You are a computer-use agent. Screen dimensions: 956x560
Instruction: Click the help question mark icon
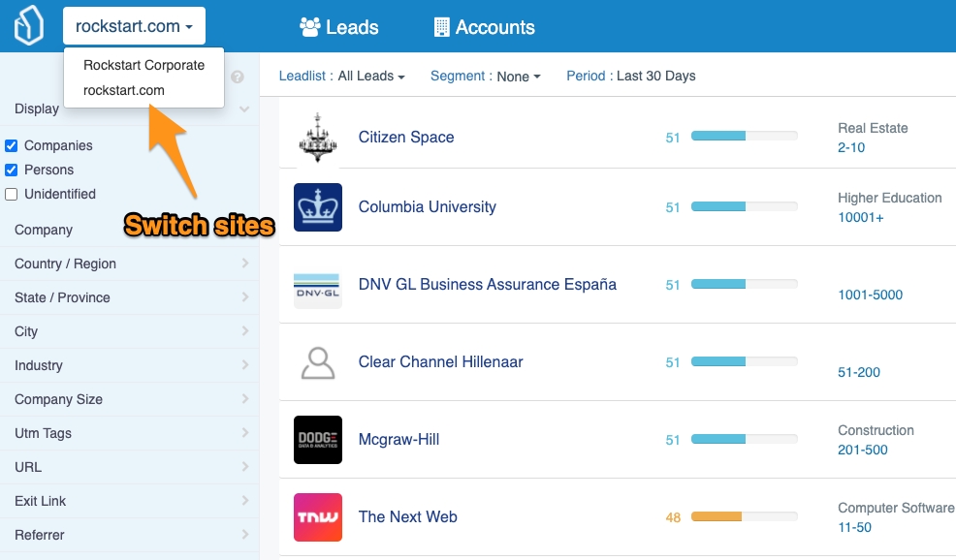point(238,78)
